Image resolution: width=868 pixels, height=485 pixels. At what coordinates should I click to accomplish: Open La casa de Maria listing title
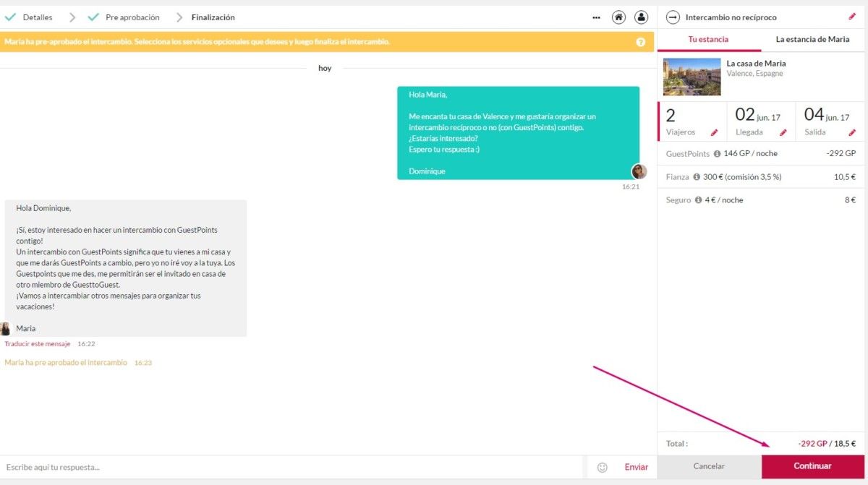point(756,64)
